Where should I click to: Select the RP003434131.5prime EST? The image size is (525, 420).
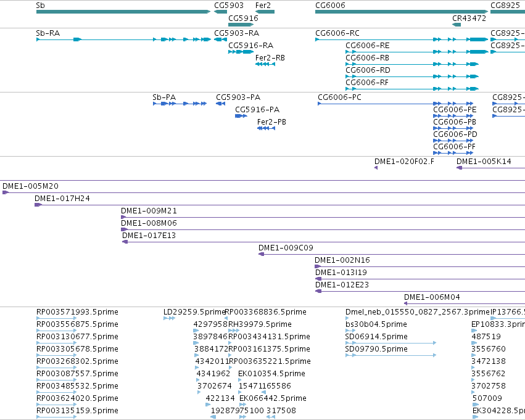229,343
